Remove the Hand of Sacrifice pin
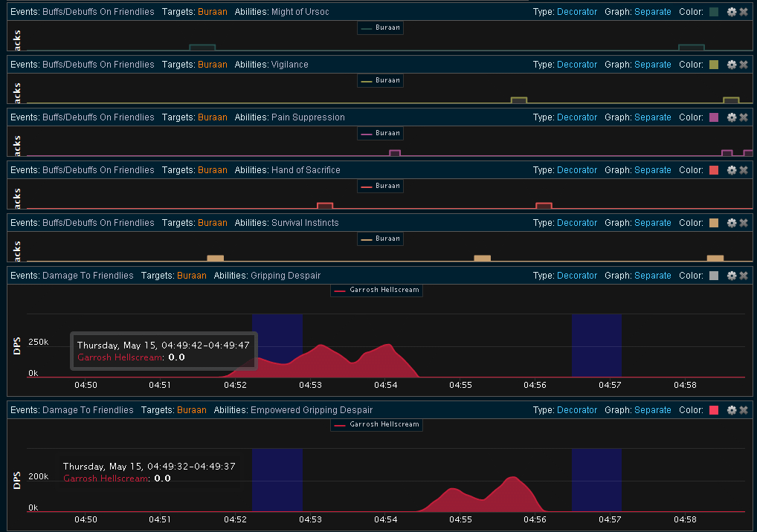The width and height of the screenshot is (757, 532). click(x=744, y=169)
